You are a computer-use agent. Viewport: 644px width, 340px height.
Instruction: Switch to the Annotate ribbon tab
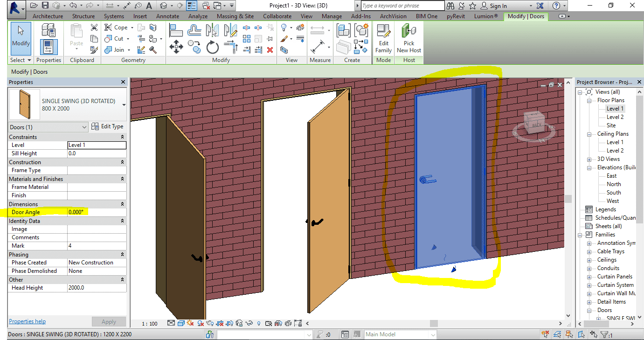click(x=167, y=16)
